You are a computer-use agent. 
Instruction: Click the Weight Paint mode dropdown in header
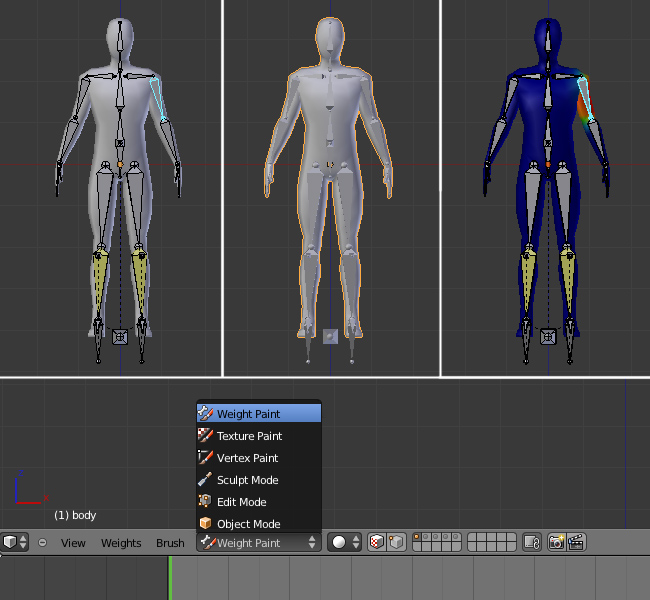[x=259, y=542]
